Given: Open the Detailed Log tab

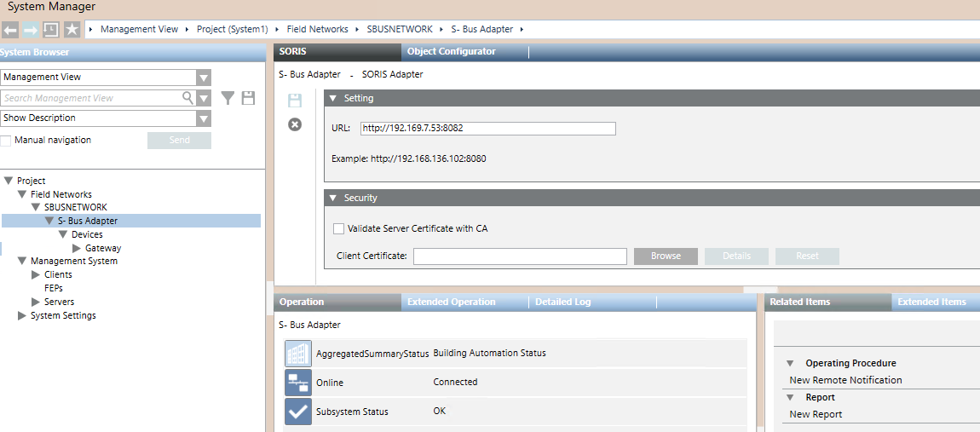Looking at the screenshot, I should [x=562, y=302].
